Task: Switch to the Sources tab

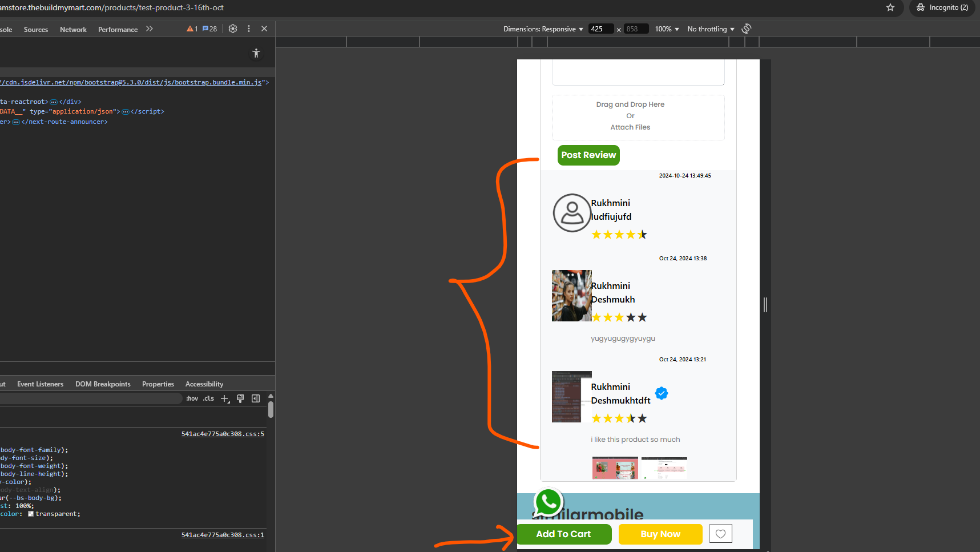Action: (36, 30)
